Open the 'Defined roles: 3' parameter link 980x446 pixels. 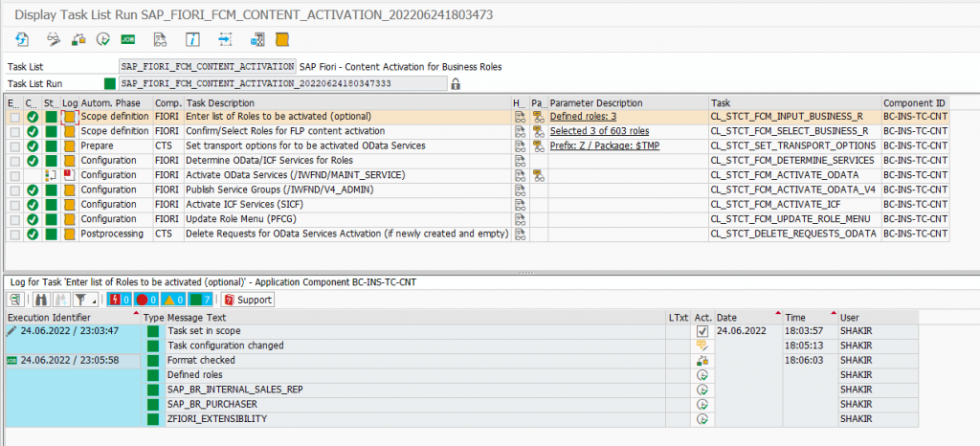584,117
